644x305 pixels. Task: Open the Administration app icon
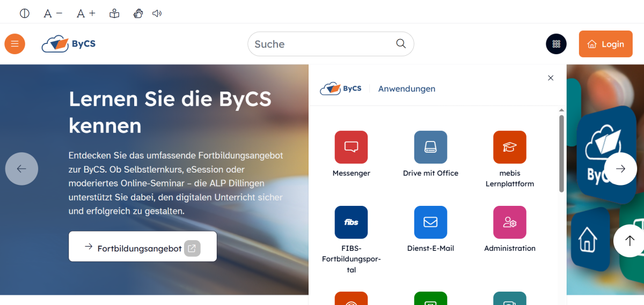(x=509, y=222)
